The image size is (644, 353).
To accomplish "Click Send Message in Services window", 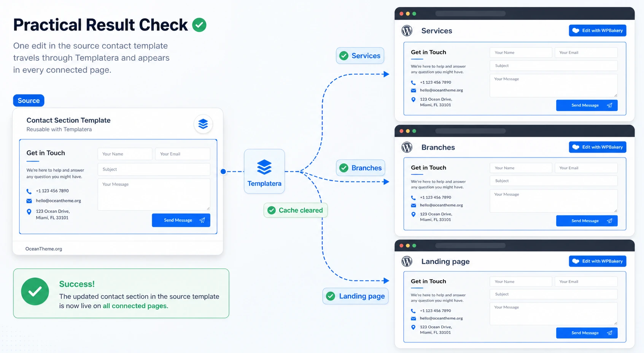I will [587, 105].
